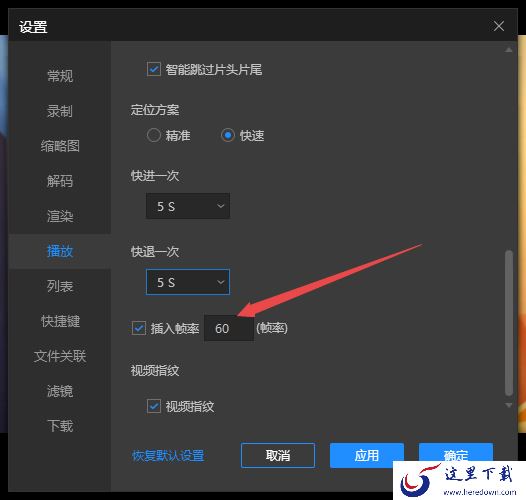Screen dimensions: 526x500
Task: Select the 播放 sidebar tab
Action: pos(60,251)
